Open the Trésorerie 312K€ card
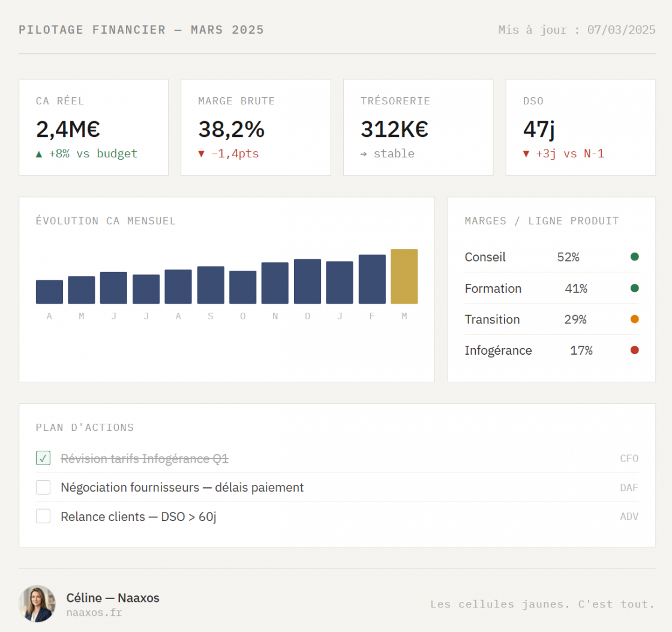672x632 pixels. [x=418, y=127]
